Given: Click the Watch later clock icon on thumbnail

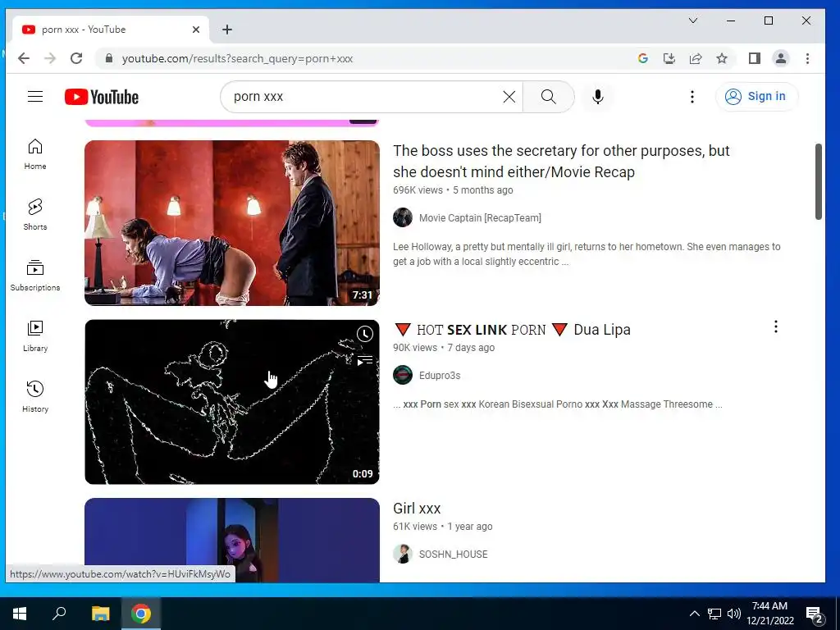Looking at the screenshot, I should [x=365, y=334].
